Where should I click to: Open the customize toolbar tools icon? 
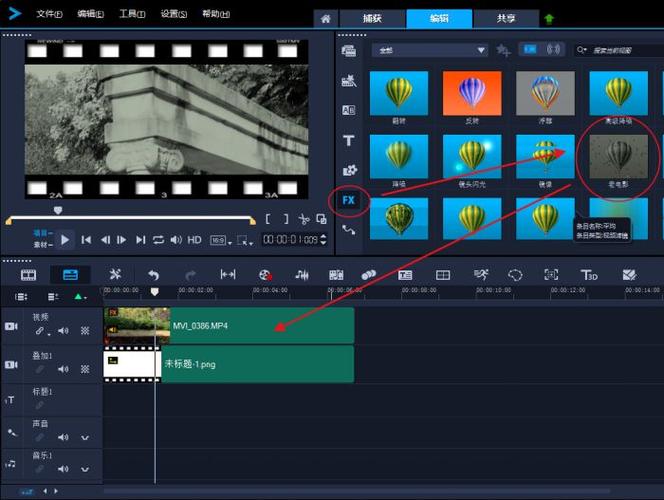pos(115,274)
